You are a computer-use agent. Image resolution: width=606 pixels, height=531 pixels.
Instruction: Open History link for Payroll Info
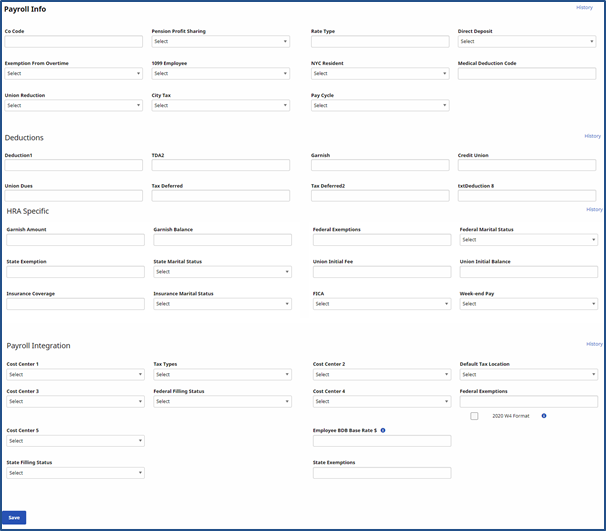pyautogui.click(x=584, y=8)
